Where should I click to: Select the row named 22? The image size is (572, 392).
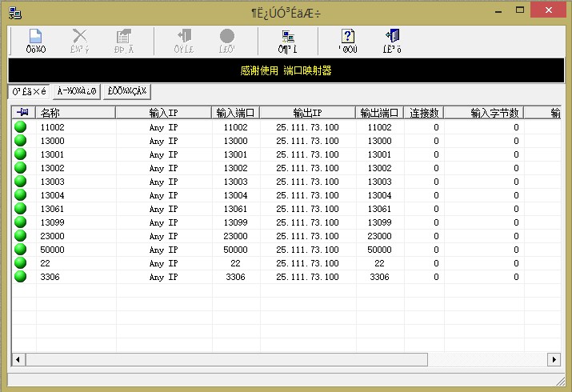point(286,263)
